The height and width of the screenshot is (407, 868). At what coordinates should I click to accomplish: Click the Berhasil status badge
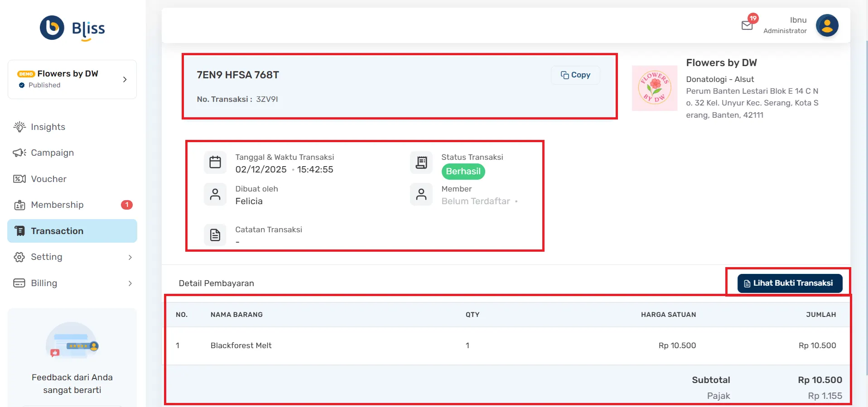click(x=463, y=172)
